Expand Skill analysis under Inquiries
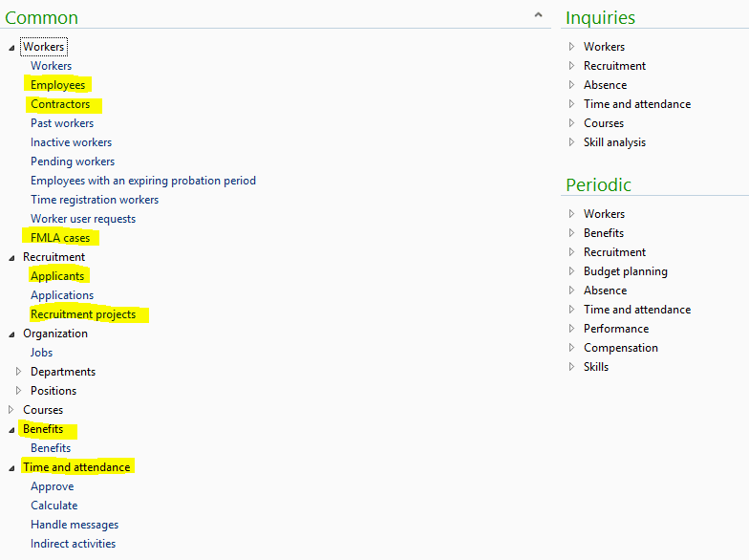 pyautogui.click(x=571, y=142)
